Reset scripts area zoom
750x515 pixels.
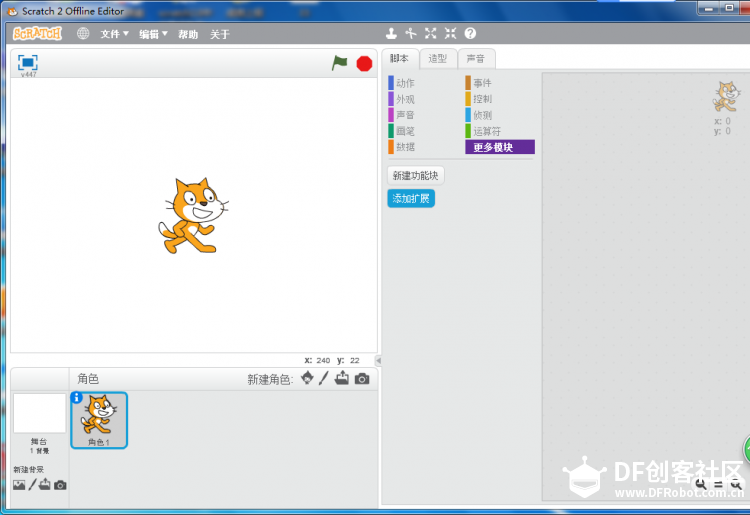(718, 484)
